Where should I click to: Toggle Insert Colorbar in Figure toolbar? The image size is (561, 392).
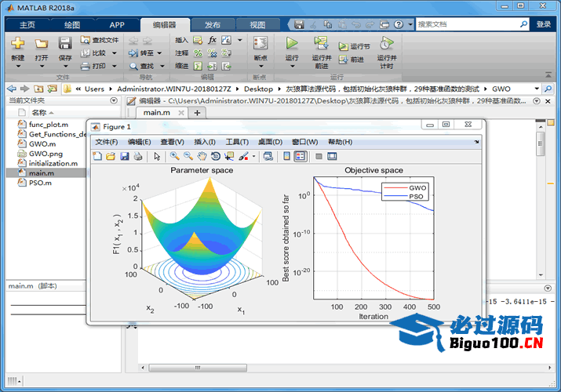pos(286,156)
